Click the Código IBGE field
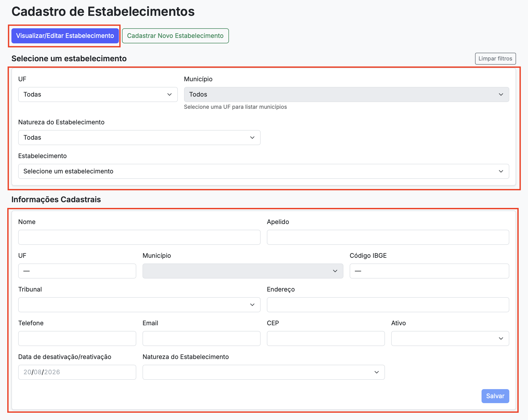The image size is (528, 420). [x=429, y=271]
